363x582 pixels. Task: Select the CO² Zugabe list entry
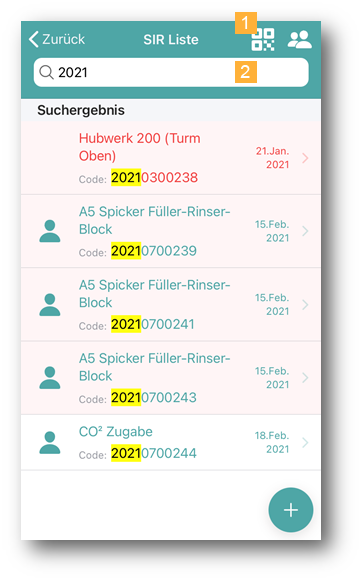click(x=171, y=442)
